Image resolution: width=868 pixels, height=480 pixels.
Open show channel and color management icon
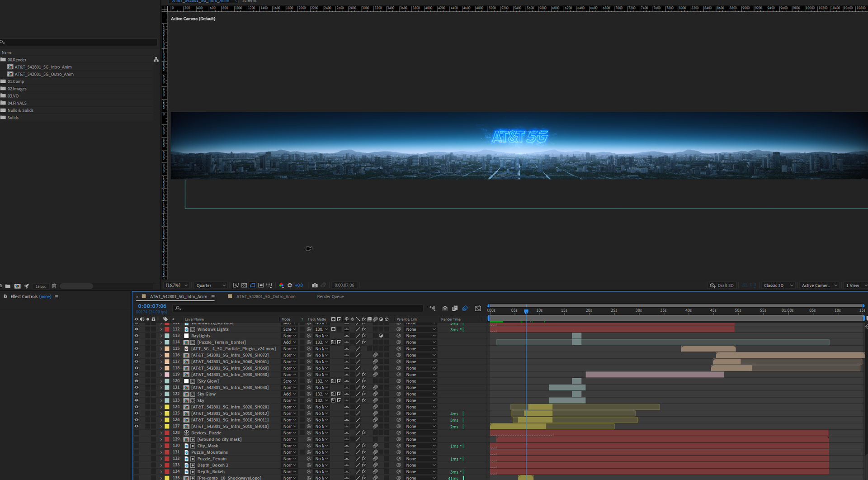281,285
